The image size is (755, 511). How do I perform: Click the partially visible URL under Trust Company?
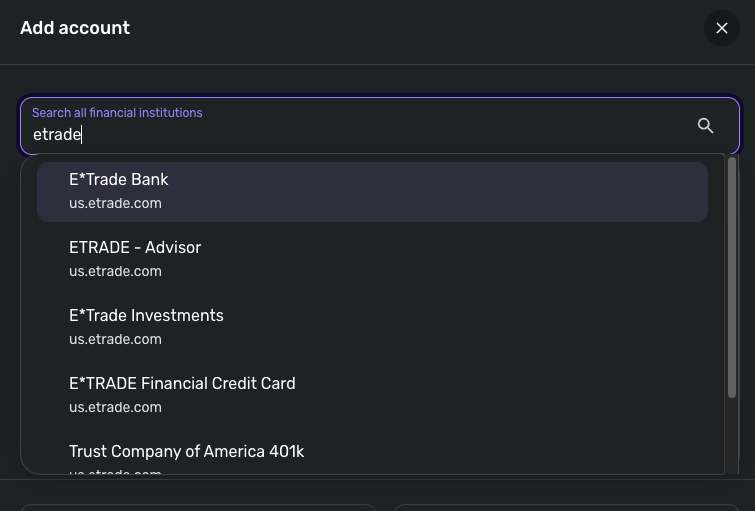115,472
